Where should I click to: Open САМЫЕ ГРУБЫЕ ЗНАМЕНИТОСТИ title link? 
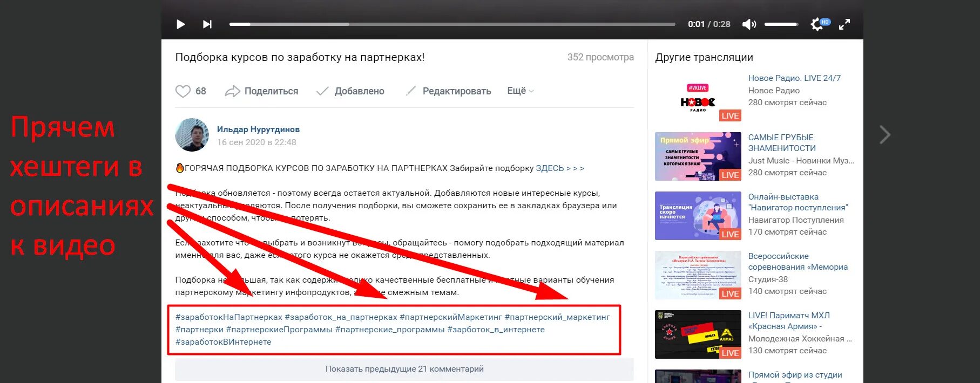(x=782, y=143)
